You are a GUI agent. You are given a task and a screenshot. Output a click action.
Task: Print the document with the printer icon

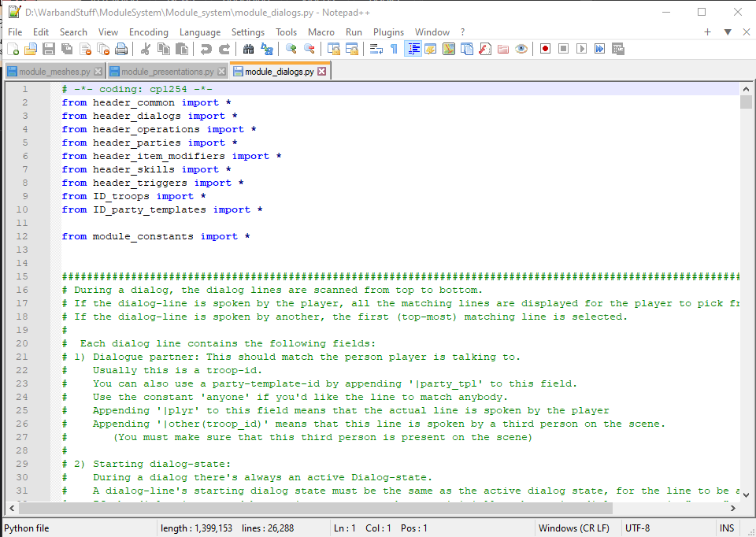click(x=121, y=49)
